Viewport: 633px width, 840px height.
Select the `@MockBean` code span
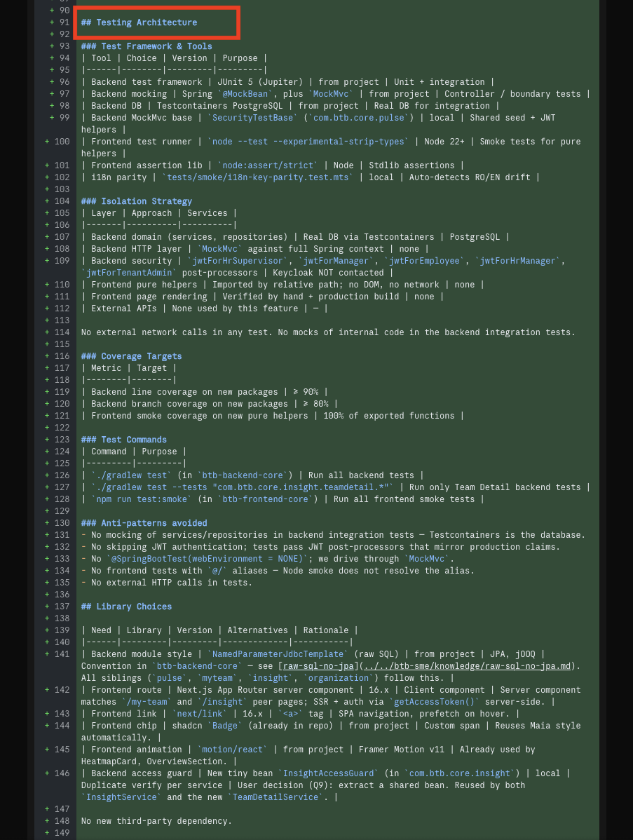click(244, 94)
